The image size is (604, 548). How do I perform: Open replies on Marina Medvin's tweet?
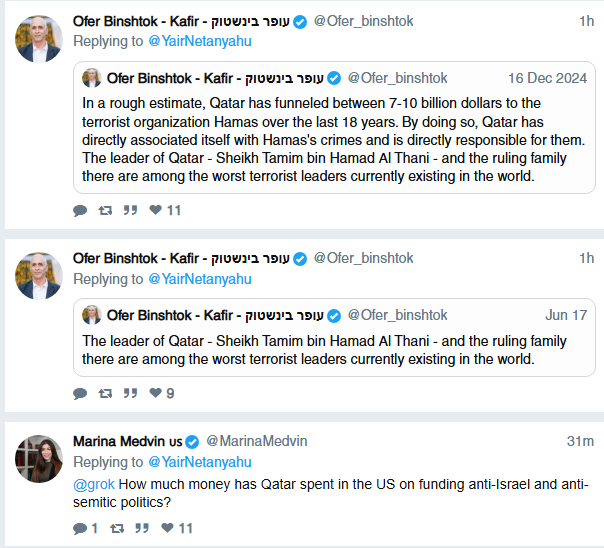tap(85, 528)
